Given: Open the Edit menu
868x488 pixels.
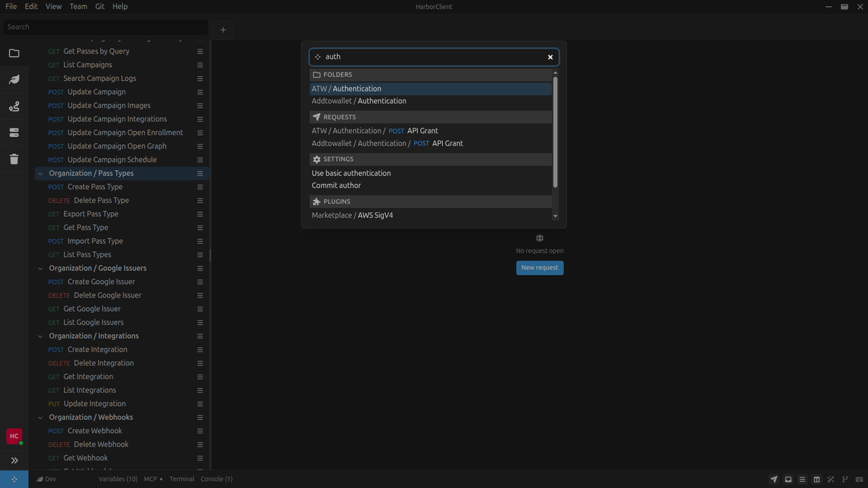Looking at the screenshot, I should 31,6.
